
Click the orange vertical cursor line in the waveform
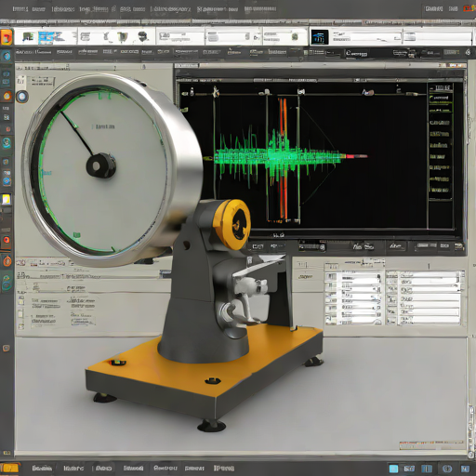283,158
